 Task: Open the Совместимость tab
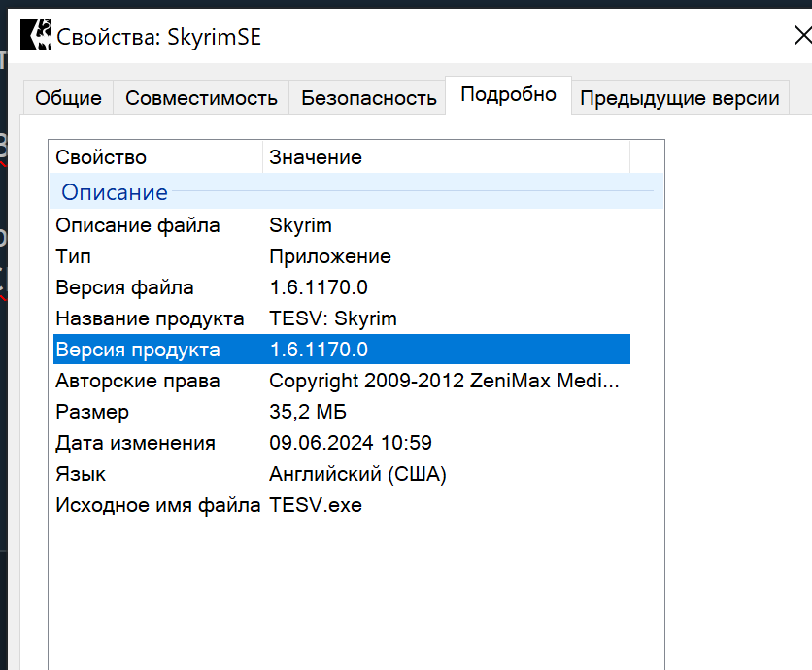point(201,97)
